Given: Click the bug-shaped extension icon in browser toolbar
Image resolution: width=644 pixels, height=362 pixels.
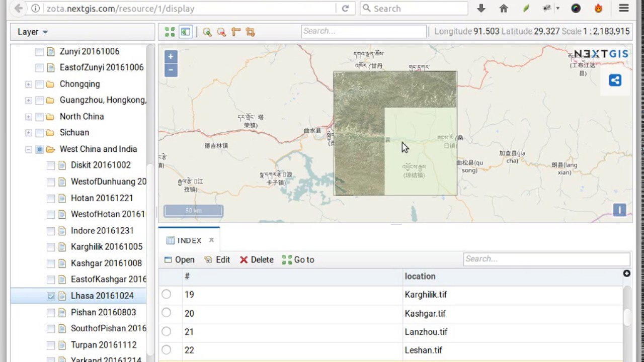Looking at the screenshot, I should (547, 9).
